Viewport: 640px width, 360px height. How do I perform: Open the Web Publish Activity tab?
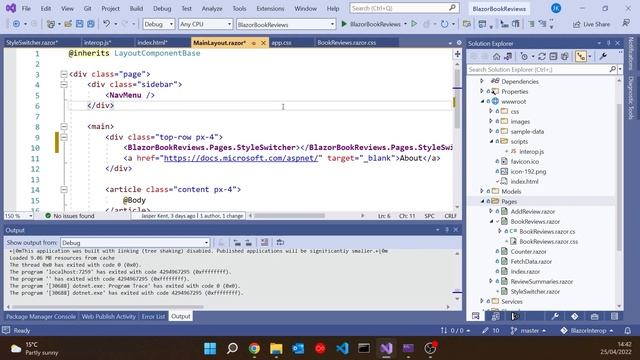click(109, 316)
